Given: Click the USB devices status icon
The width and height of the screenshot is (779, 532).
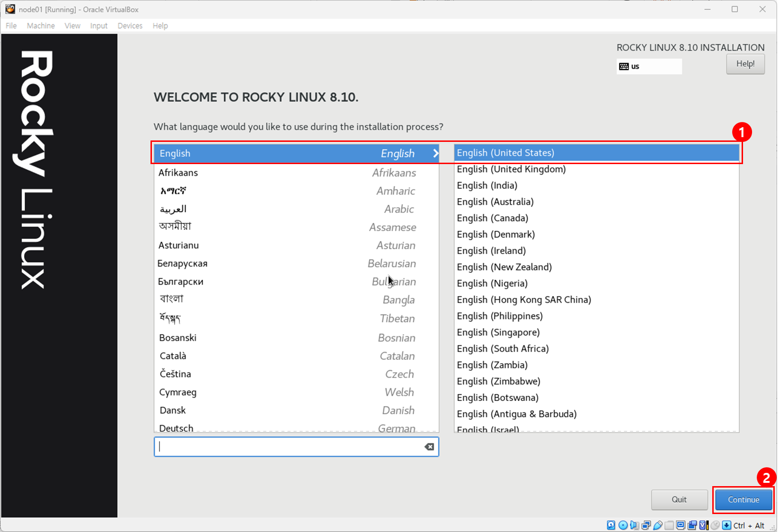Looking at the screenshot, I should 658,525.
